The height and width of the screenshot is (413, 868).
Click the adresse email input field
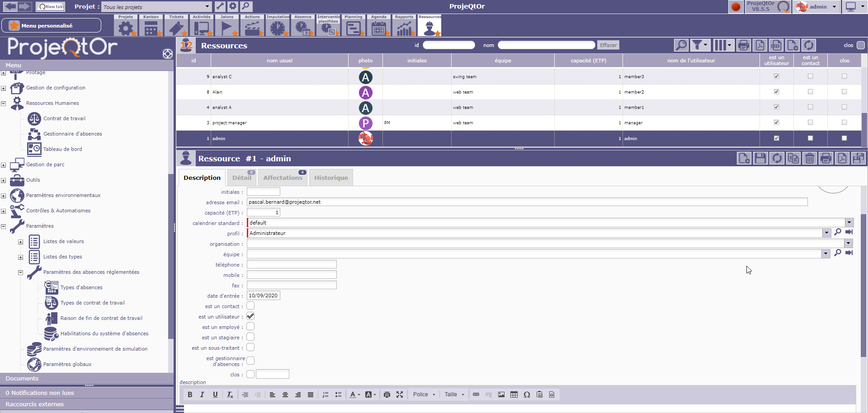pyautogui.click(x=527, y=202)
